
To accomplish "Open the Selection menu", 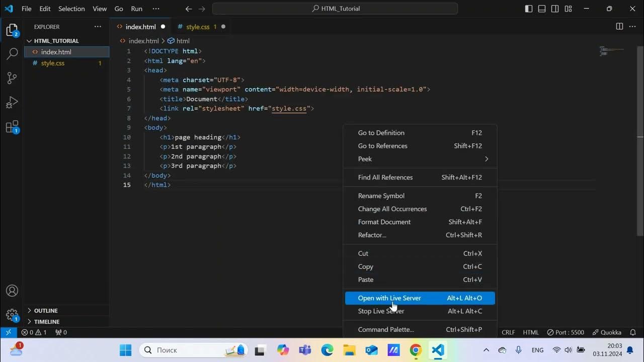I will (x=71, y=9).
